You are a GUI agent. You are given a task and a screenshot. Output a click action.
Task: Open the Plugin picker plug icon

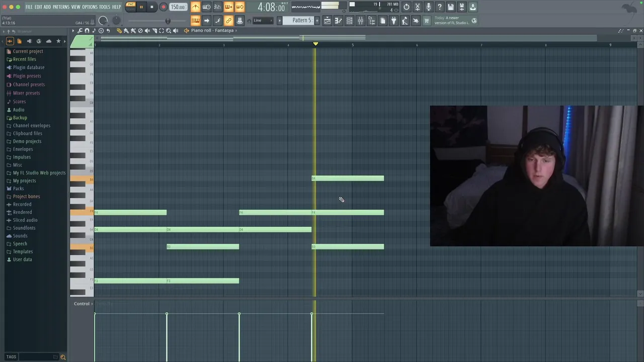coord(393,21)
